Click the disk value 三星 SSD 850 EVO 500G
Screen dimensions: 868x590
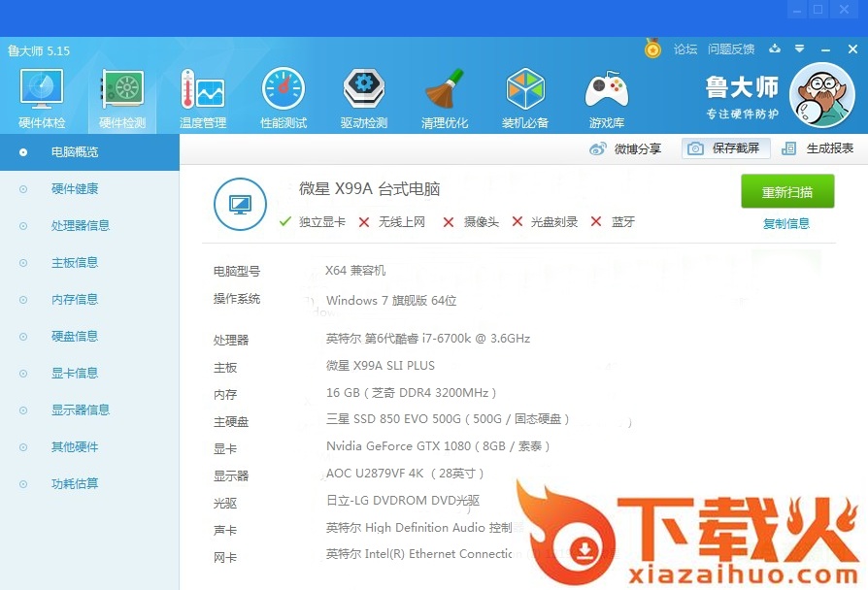click(448, 419)
